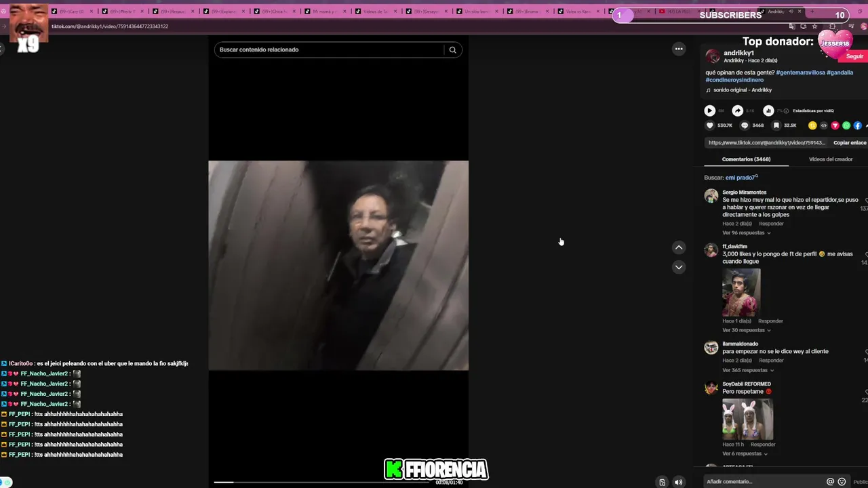Screen dimensions: 868x488
Task: Expand Ver 6 respuestas replies
Action: 746,453
